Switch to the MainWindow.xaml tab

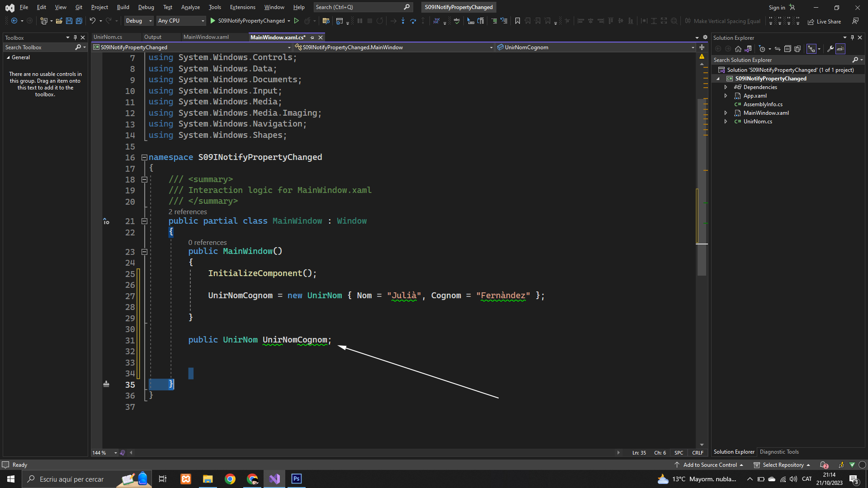tap(206, 37)
